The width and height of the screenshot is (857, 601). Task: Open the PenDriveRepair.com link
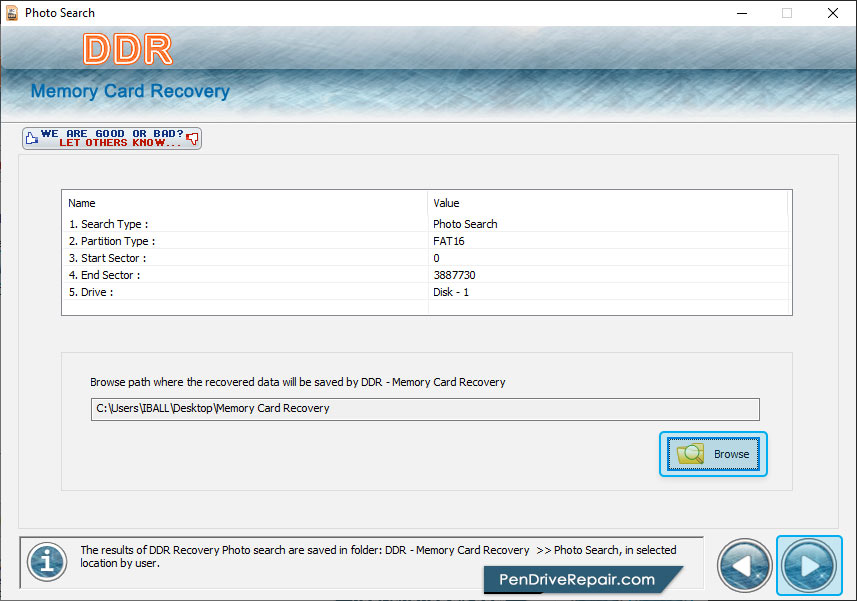coord(577,580)
